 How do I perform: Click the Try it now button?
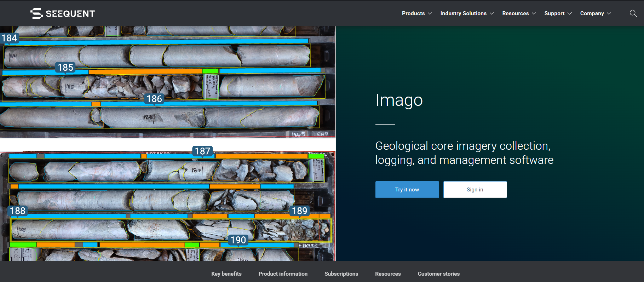pos(407,190)
